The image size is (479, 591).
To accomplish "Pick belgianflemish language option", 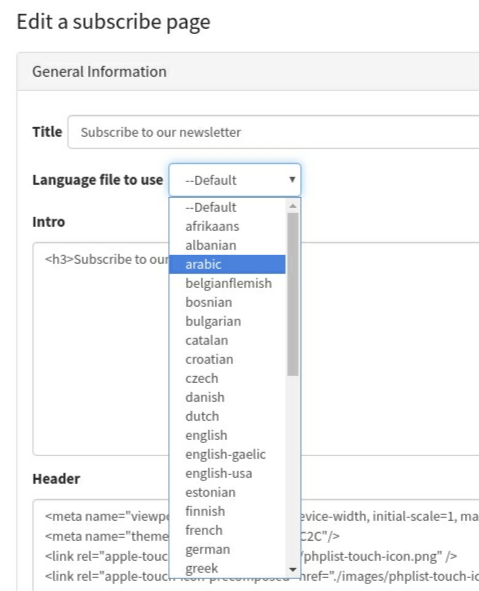I will 228,283.
